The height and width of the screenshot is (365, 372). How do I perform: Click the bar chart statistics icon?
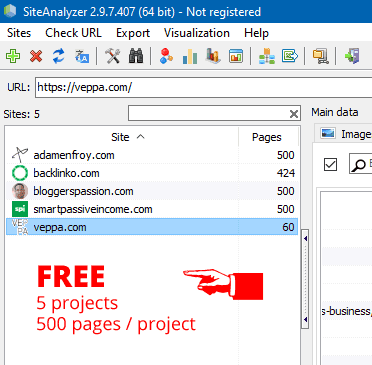[x=190, y=56]
